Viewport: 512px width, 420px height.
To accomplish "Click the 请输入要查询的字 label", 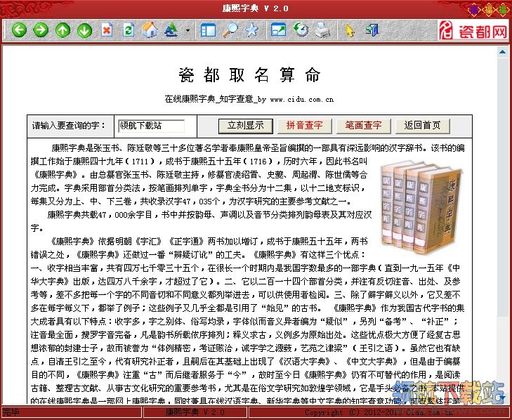I will pos(69,126).
